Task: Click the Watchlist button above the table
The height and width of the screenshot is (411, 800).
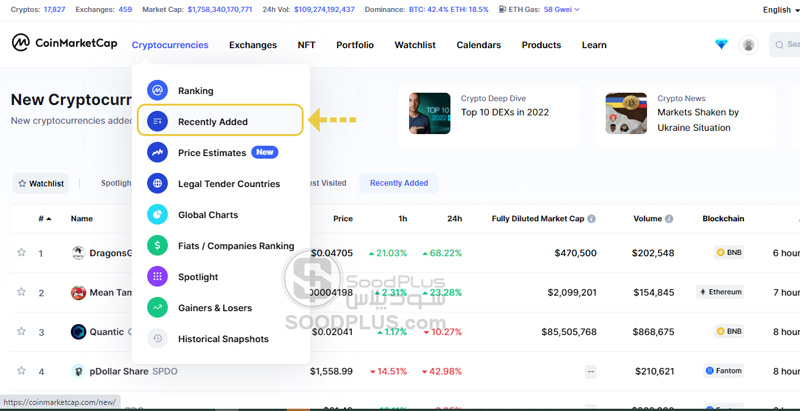Action: click(40, 184)
